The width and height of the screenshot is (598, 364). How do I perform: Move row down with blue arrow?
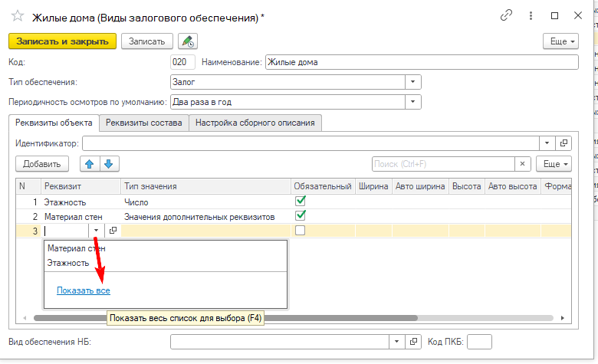pyautogui.click(x=109, y=164)
